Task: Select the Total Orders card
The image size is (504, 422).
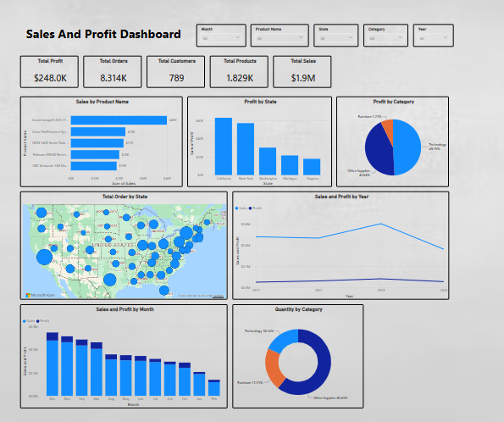Action: coord(113,71)
